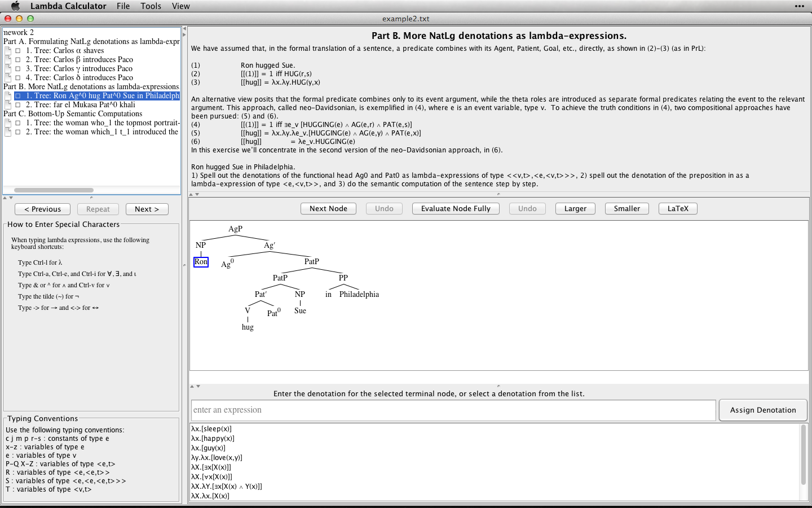Select the 'Sue' terminal node
The width and height of the screenshot is (812, 508).
[300, 311]
